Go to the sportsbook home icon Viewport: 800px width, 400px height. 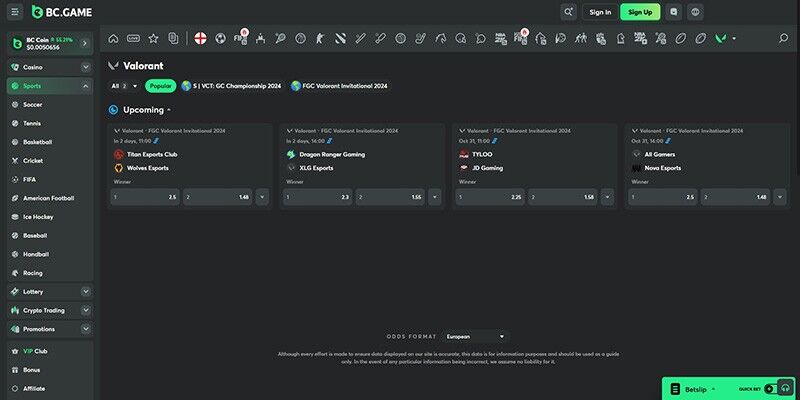click(113, 38)
